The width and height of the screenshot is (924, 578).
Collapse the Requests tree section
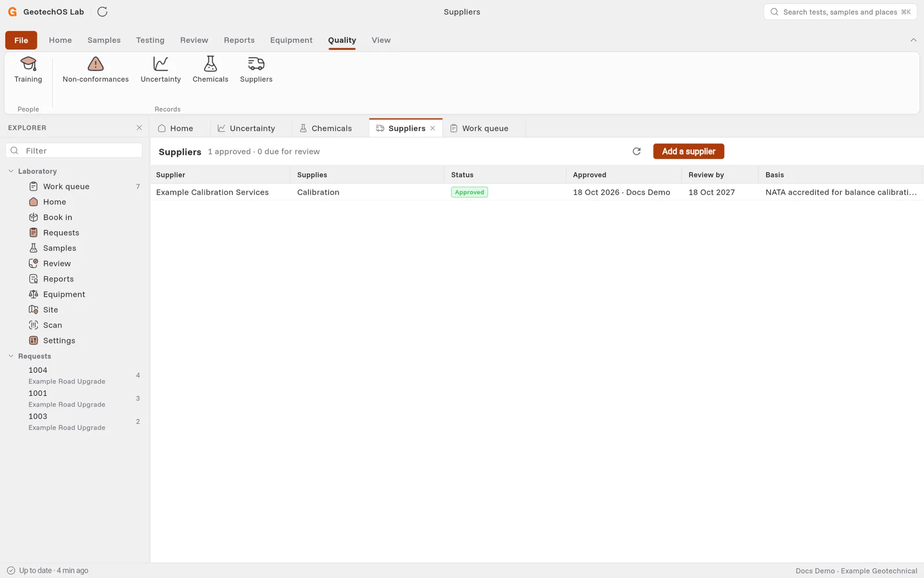point(11,356)
